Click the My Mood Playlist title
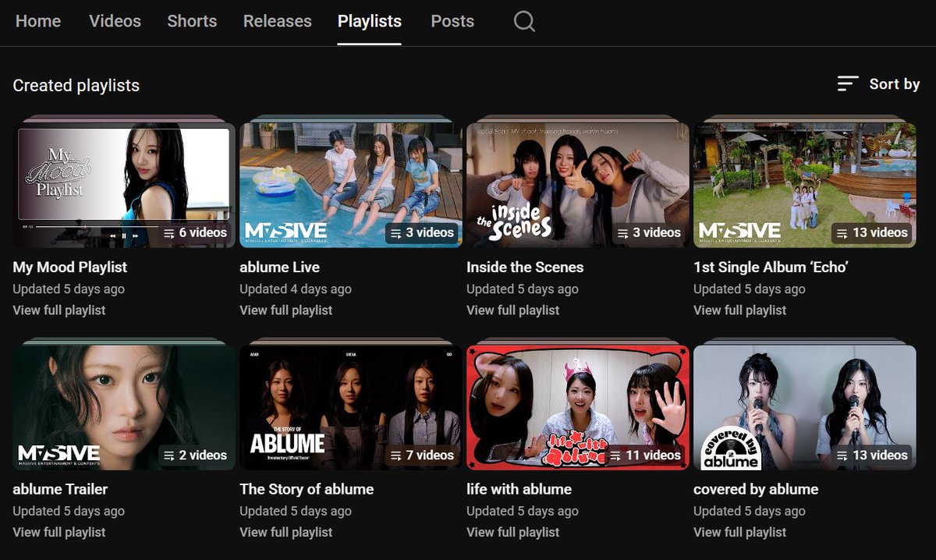 click(x=70, y=268)
